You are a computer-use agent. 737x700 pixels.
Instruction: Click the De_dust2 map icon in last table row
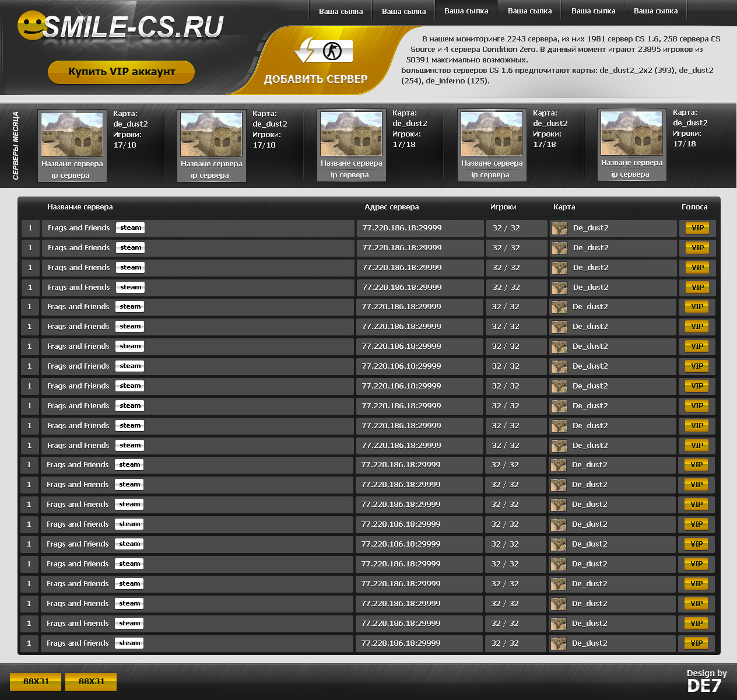click(x=559, y=643)
